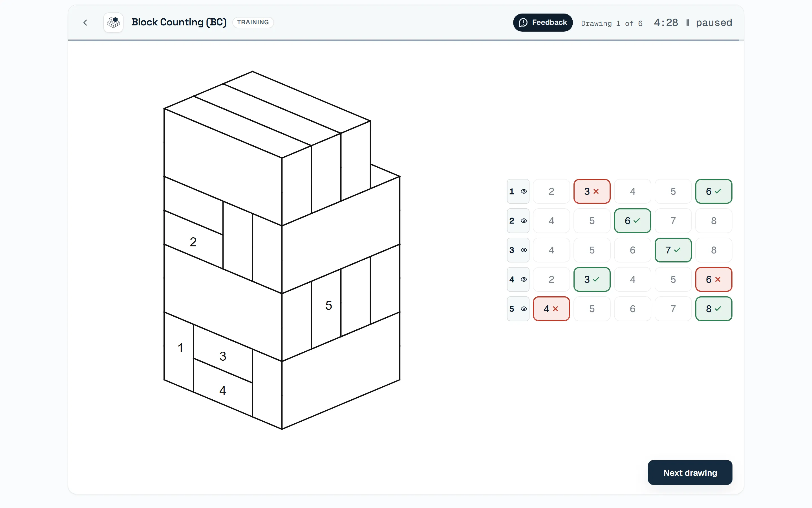Select answer 5 in row 3

pos(592,250)
